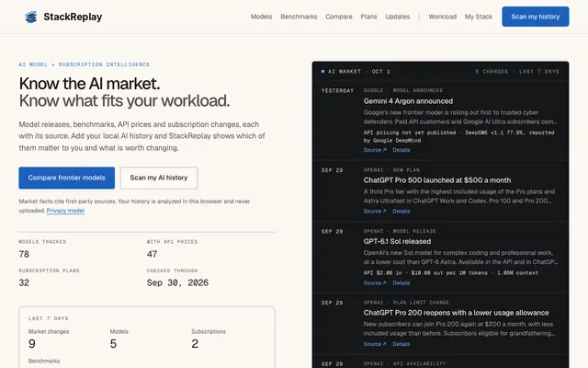The image size is (588, 368).
Task: Click Scan my AI history button
Action: (159, 178)
